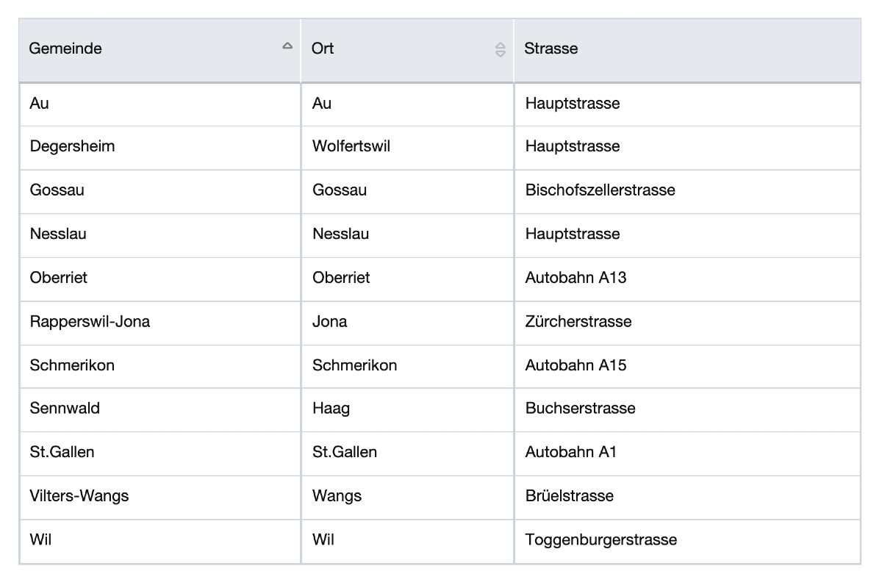The width and height of the screenshot is (882, 588).
Task: Click the Toggenburgerstrasse street cell
Action: click(x=600, y=540)
